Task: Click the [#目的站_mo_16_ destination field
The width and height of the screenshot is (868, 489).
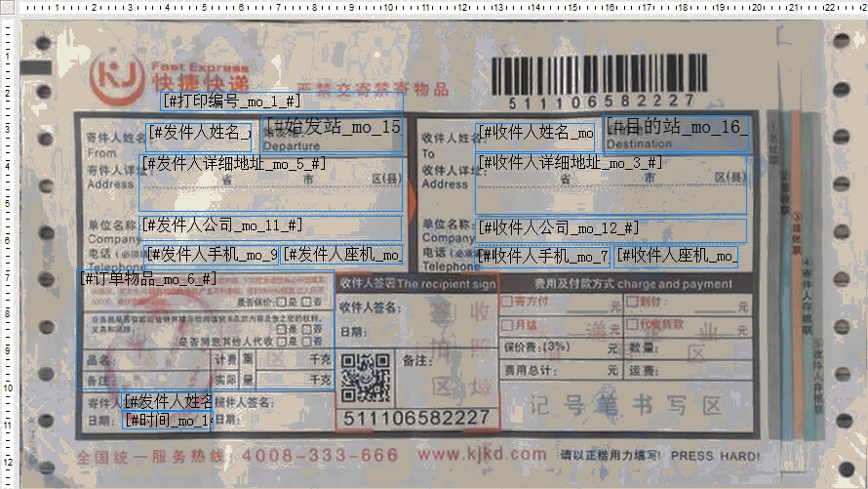Action: (676, 134)
